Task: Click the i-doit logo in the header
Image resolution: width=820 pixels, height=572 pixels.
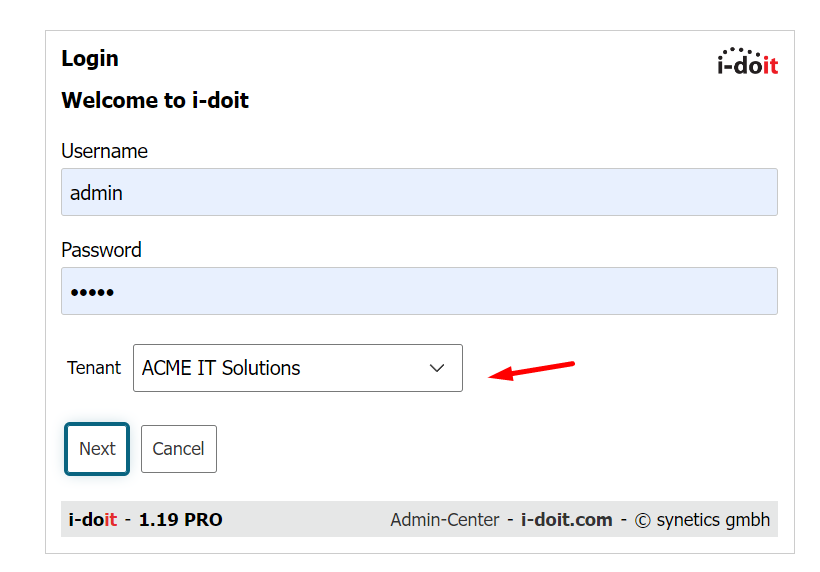Action: pyautogui.click(x=747, y=62)
